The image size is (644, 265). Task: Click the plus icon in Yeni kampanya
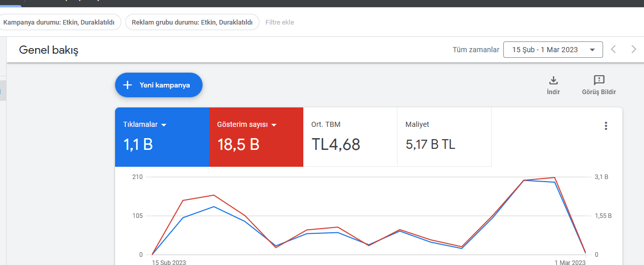[128, 85]
